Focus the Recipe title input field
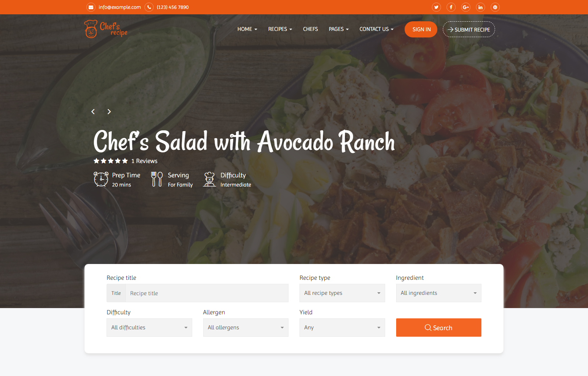The width and height of the screenshot is (588, 376). 207,293
